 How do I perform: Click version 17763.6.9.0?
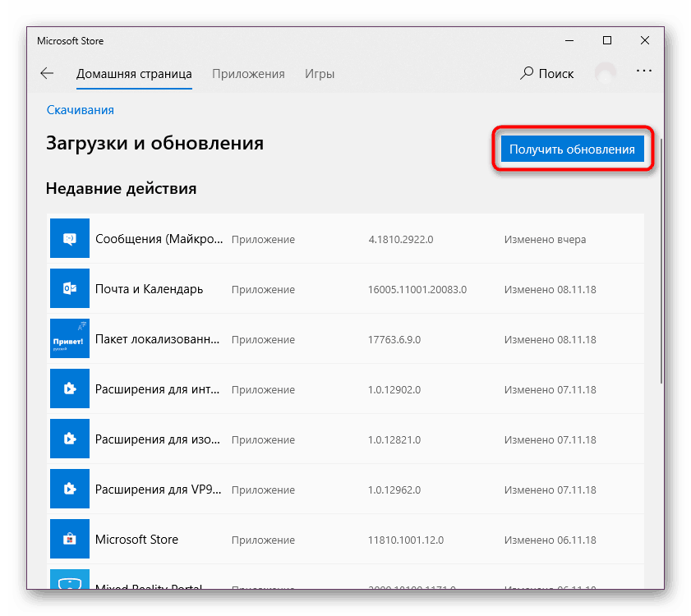point(394,340)
